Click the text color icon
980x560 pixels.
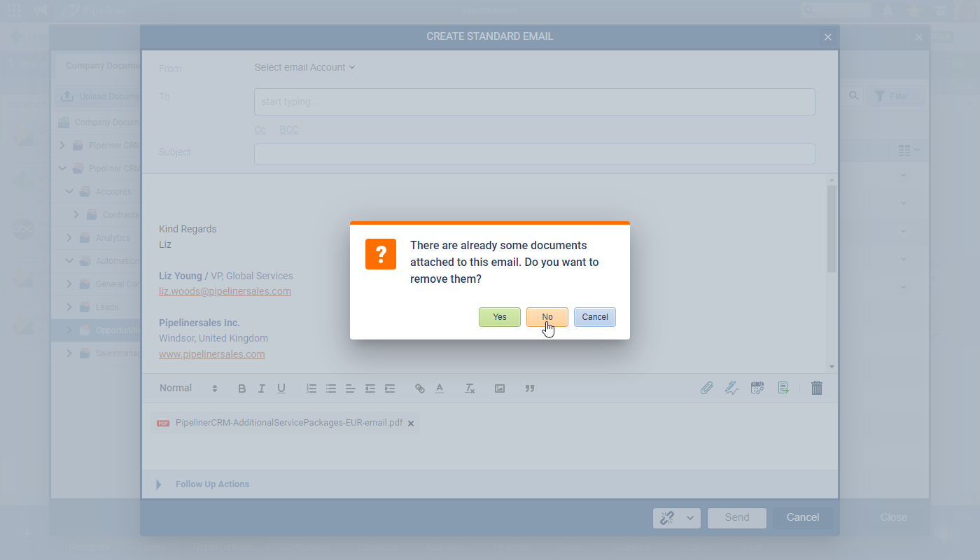[x=440, y=388]
